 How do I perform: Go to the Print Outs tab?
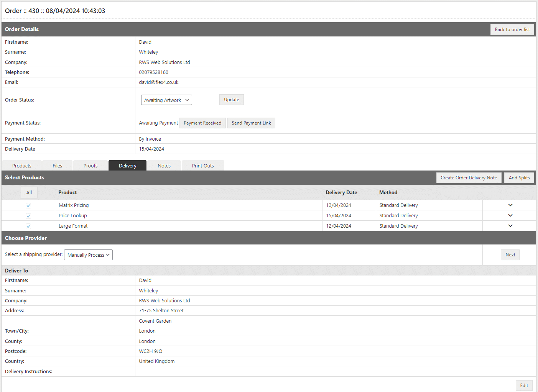click(203, 166)
